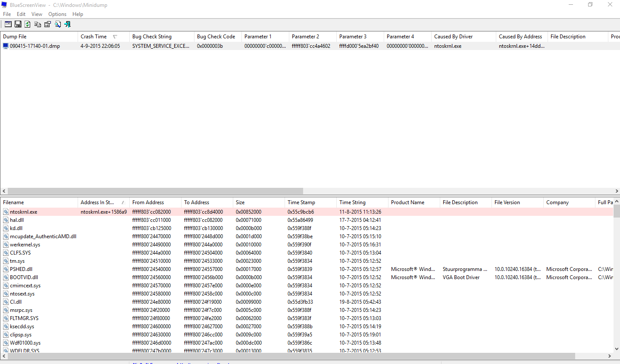
Task: Click the SYSTEM_SERVICE_EXCE... bug check string cell
Action: click(161, 46)
